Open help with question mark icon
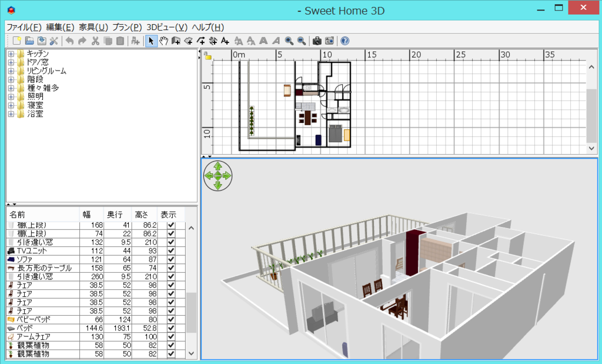The height and width of the screenshot is (364, 602). 345,41
